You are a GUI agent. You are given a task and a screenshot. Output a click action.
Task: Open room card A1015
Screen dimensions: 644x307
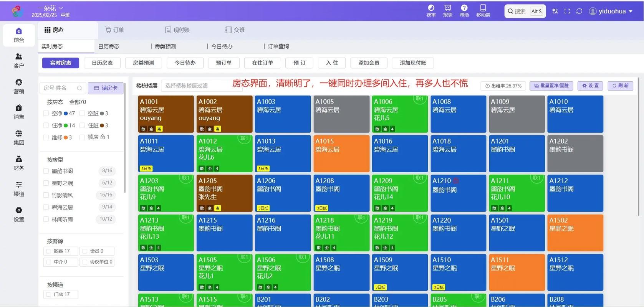(341, 153)
